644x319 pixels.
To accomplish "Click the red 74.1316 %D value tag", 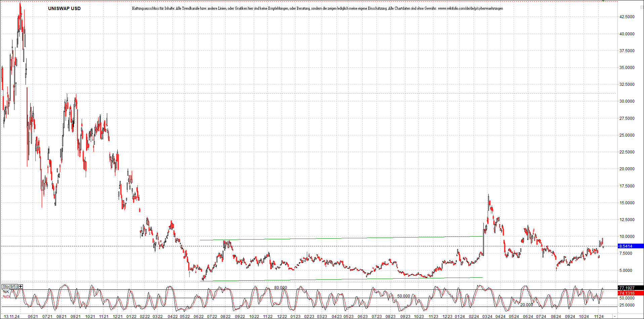I will 631,293.
